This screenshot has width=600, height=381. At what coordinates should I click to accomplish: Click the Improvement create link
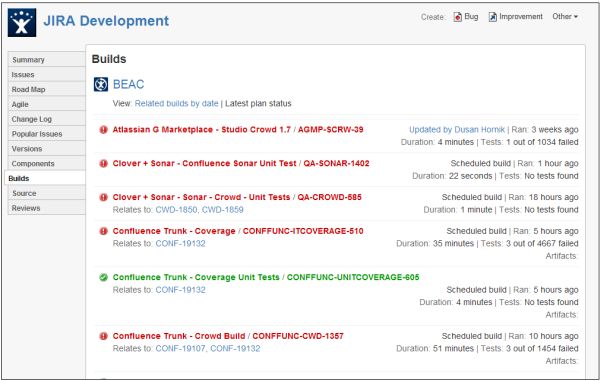click(521, 16)
